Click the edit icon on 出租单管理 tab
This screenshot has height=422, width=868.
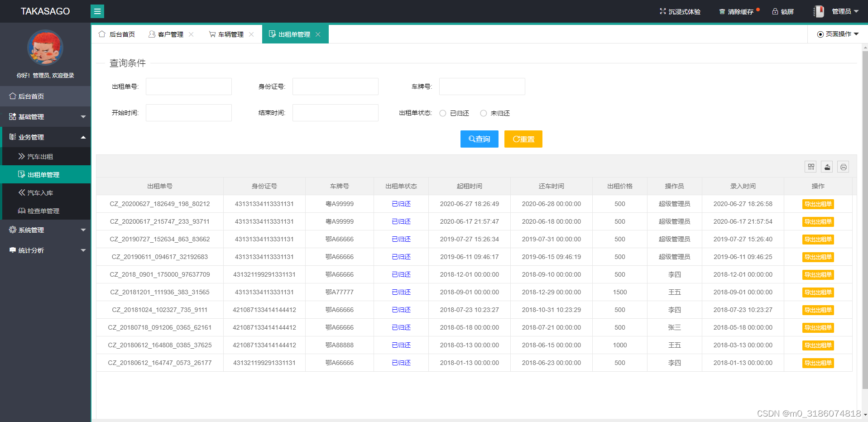272,34
